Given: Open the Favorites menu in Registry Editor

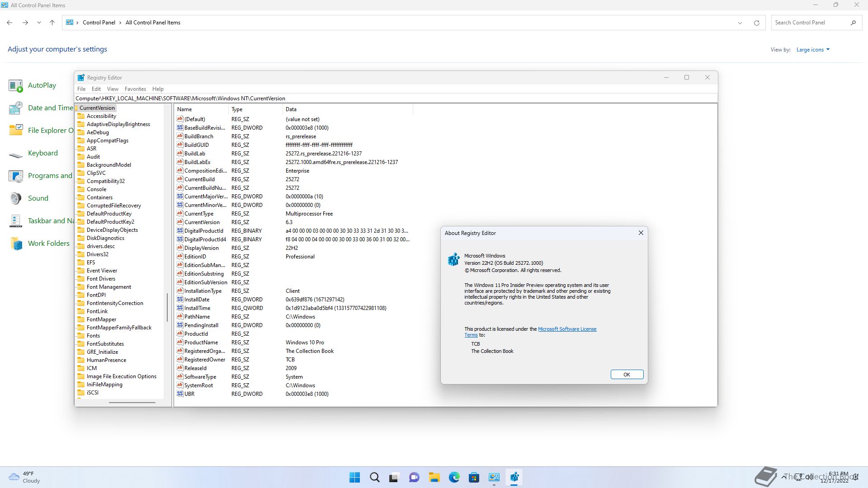Looking at the screenshot, I should click(x=135, y=89).
